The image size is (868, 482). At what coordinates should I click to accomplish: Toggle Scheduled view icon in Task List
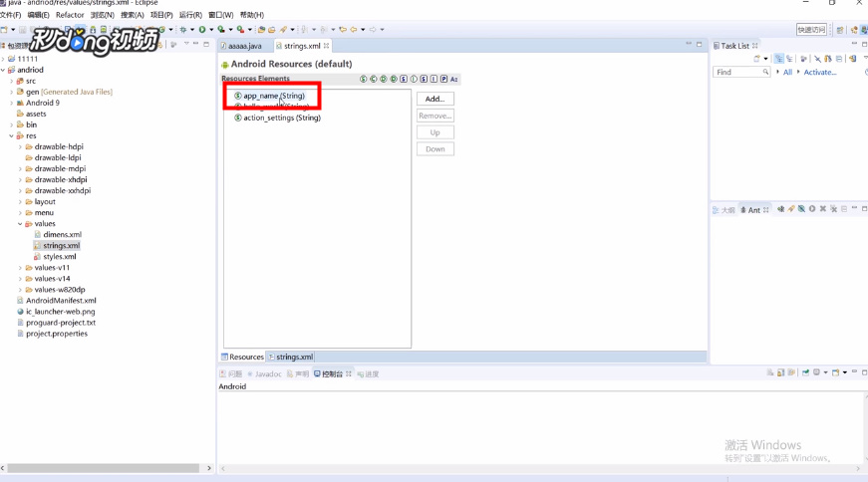pyautogui.click(x=789, y=58)
